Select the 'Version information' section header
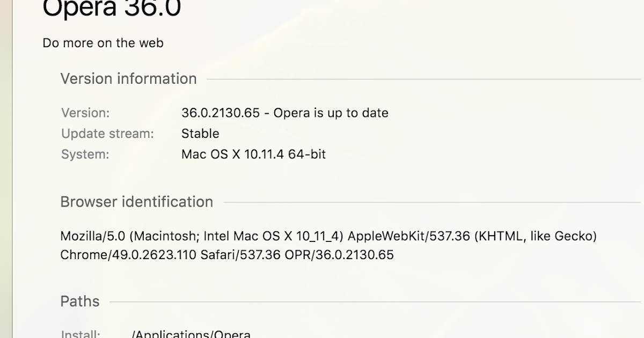Screen dimensions: 644x338 tap(128, 79)
